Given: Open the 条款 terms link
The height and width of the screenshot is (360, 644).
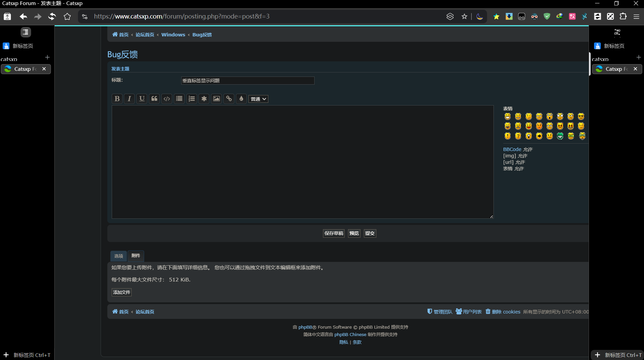Looking at the screenshot, I should (x=357, y=342).
